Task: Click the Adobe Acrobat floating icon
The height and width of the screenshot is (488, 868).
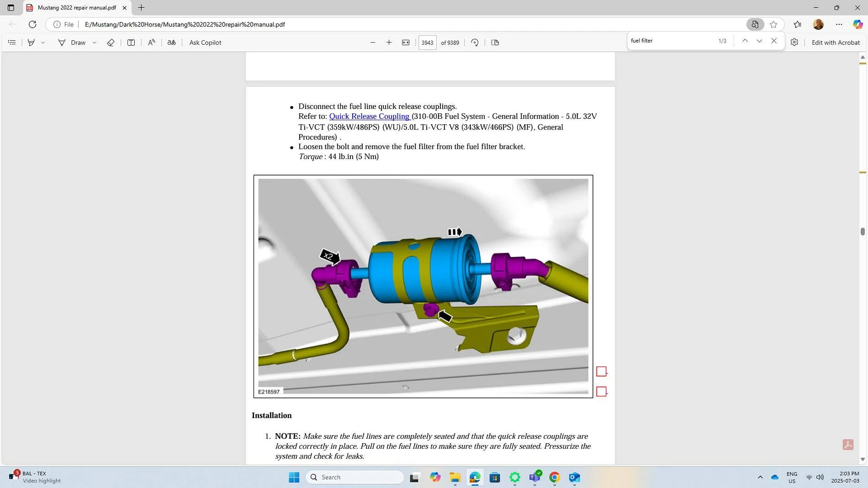Action: click(848, 445)
